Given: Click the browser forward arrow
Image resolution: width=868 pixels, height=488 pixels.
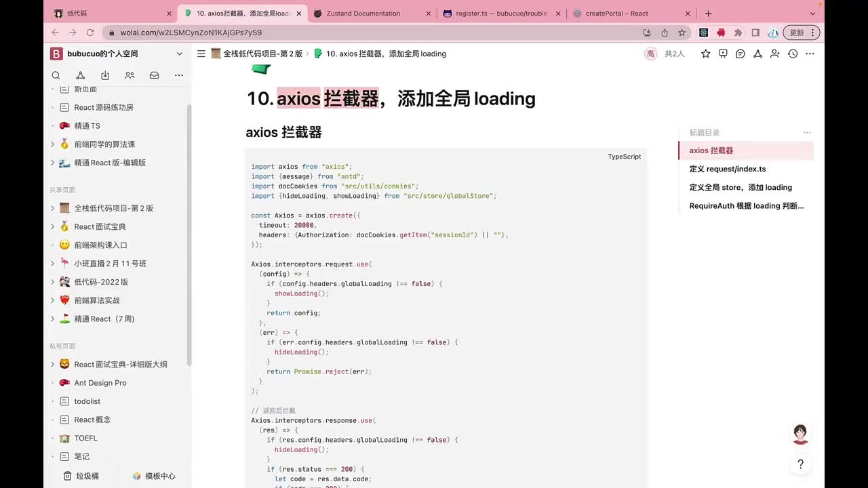Looking at the screenshot, I should click(x=73, y=33).
